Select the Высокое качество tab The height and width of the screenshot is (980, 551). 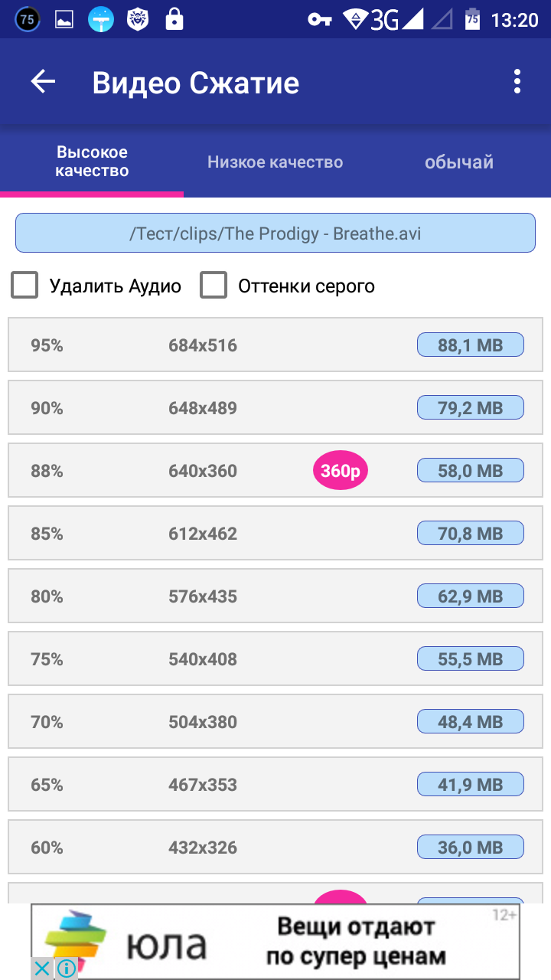[x=92, y=162]
